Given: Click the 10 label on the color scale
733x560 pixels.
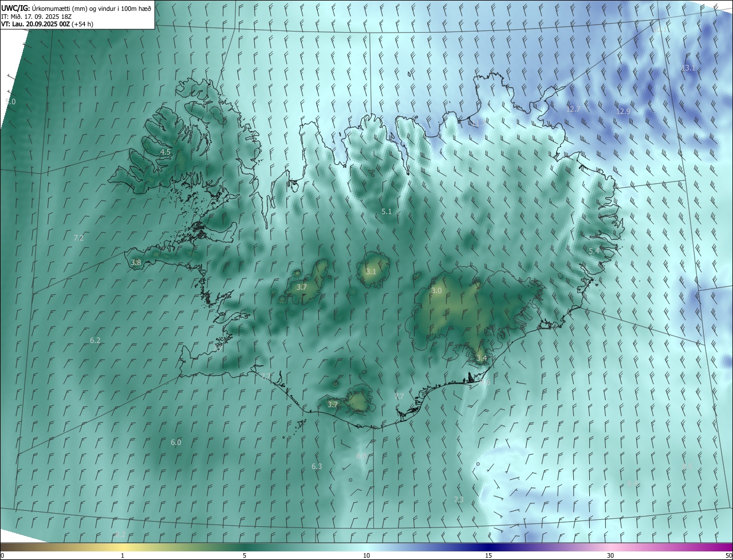Looking at the screenshot, I should (366, 556).
